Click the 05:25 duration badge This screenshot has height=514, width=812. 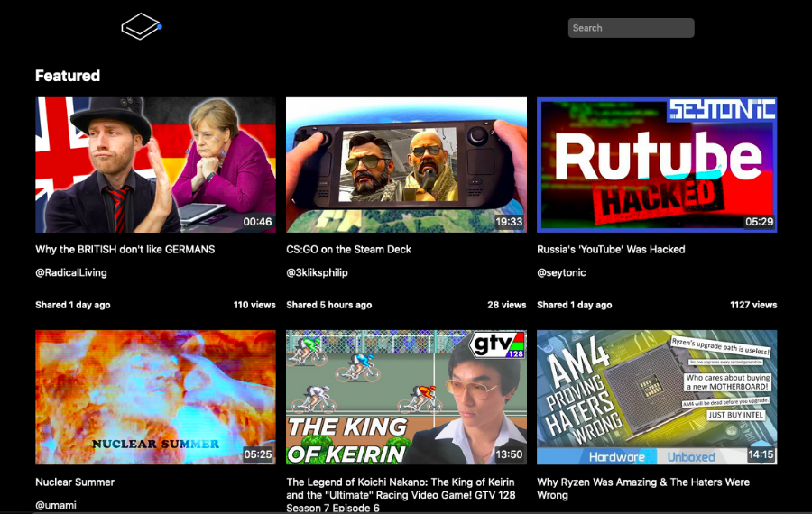coord(257,454)
